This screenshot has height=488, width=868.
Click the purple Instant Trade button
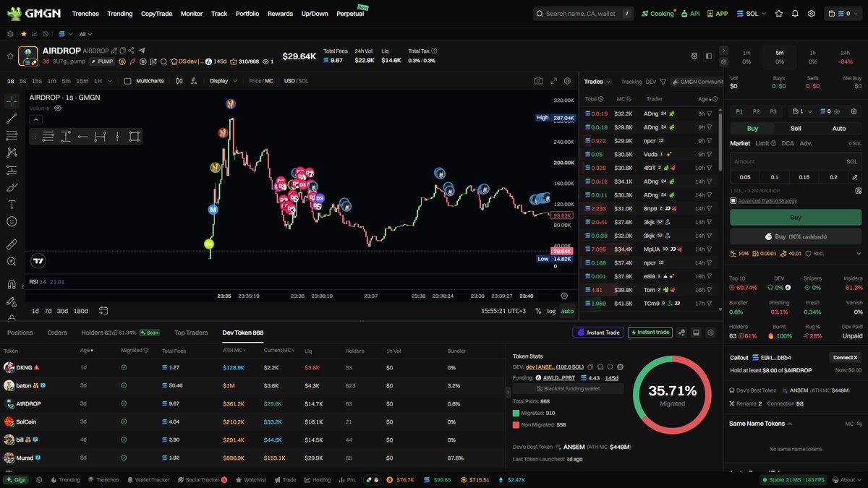[x=598, y=333]
